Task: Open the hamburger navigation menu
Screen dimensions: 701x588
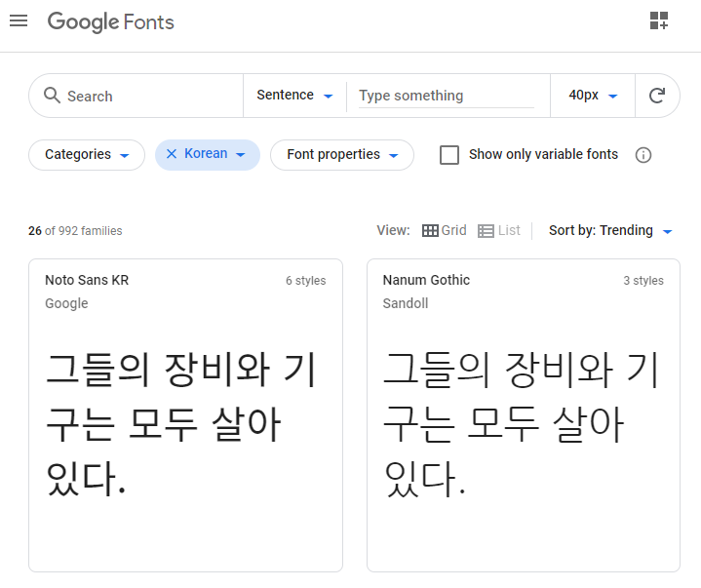Action: click(19, 20)
